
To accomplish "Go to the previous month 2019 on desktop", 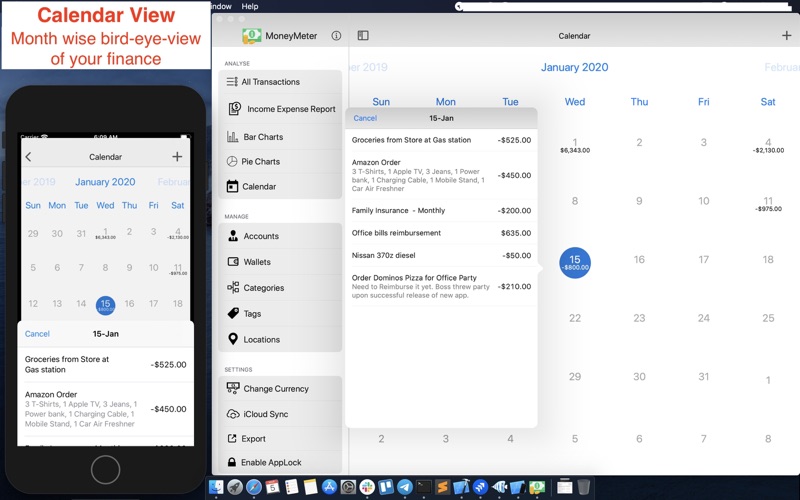I will [x=368, y=67].
